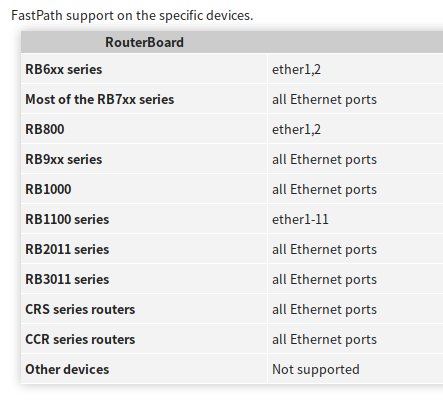
Task: Select the RB800 row label
Action: tap(45, 129)
